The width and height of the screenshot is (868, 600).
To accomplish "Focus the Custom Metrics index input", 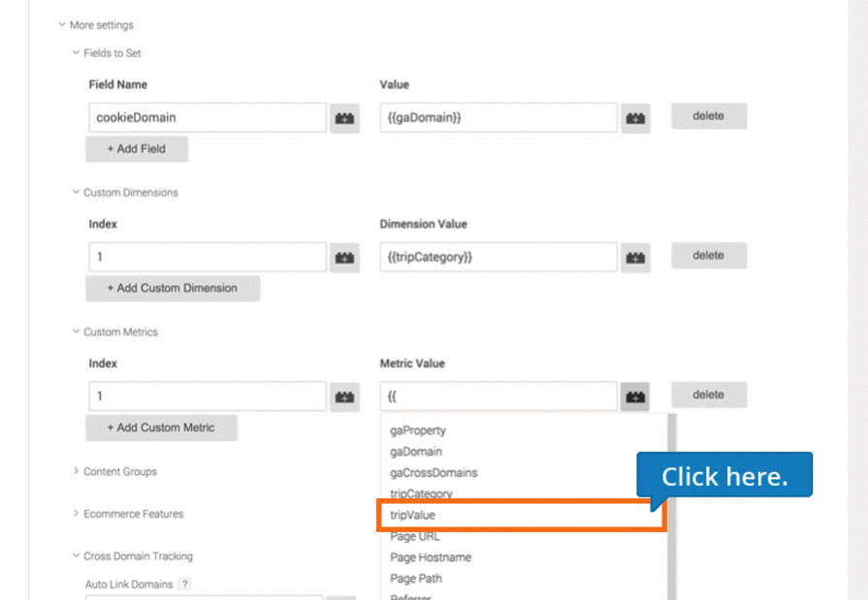I will 208,396.
